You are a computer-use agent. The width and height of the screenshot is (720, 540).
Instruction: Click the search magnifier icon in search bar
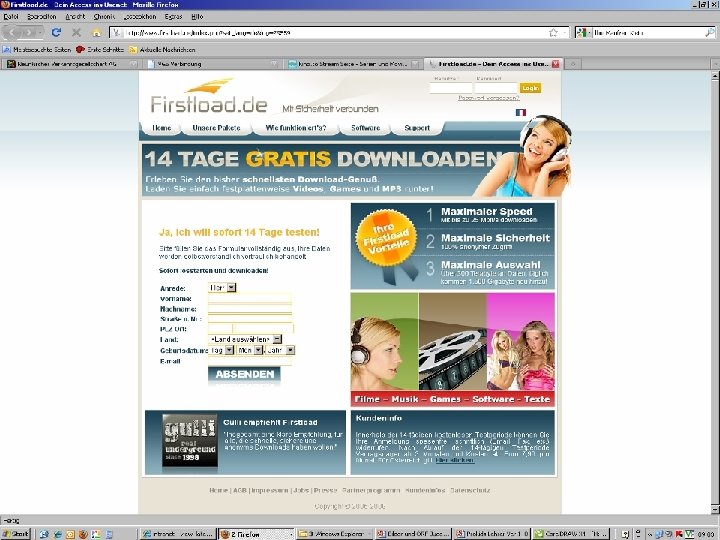(x=709, y=33)
